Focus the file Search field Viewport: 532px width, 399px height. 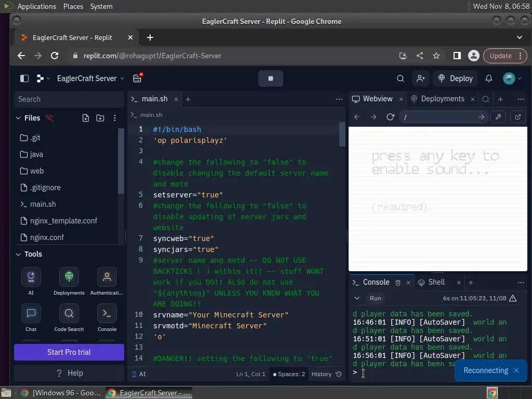(x=69, y=99)
